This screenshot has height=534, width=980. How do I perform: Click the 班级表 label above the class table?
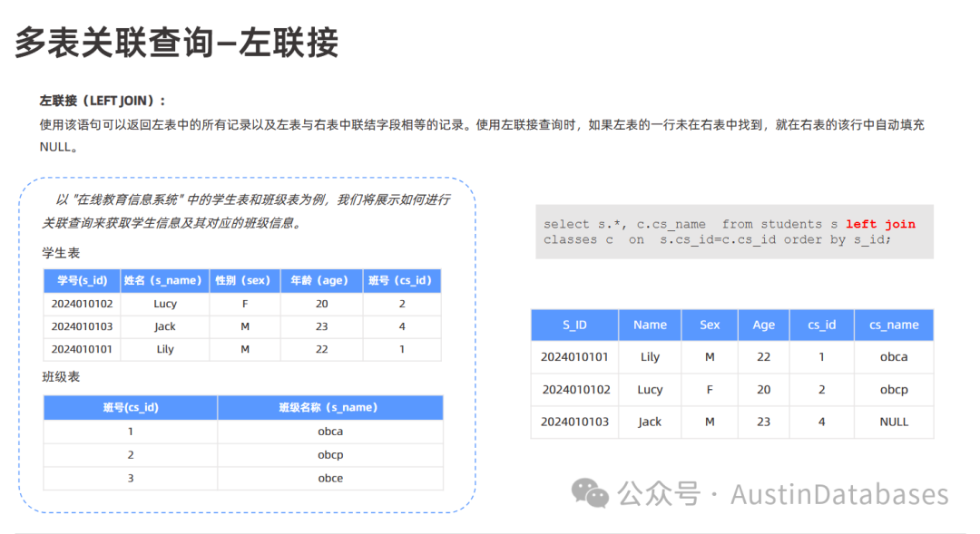pos(61,376)
